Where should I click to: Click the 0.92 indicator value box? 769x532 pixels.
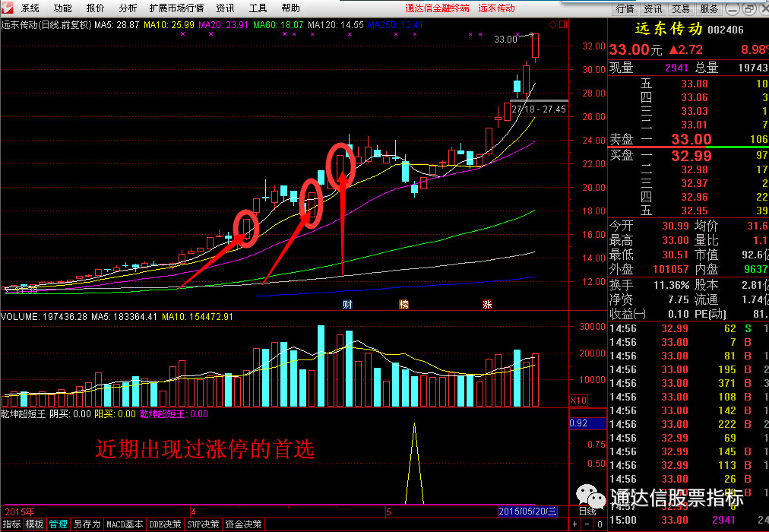coord(587,423)
